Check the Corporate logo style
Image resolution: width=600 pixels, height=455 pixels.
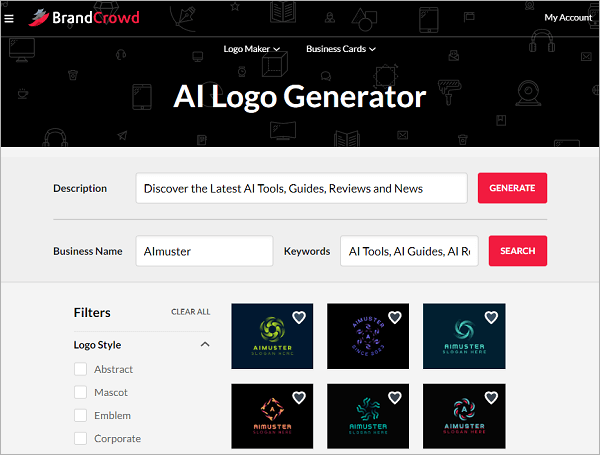pos(80,438)
